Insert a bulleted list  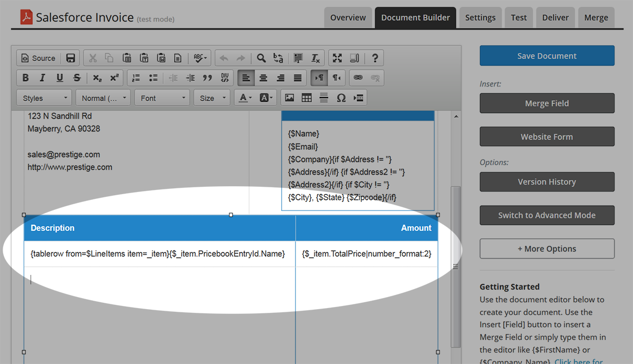tap(154, 78)
